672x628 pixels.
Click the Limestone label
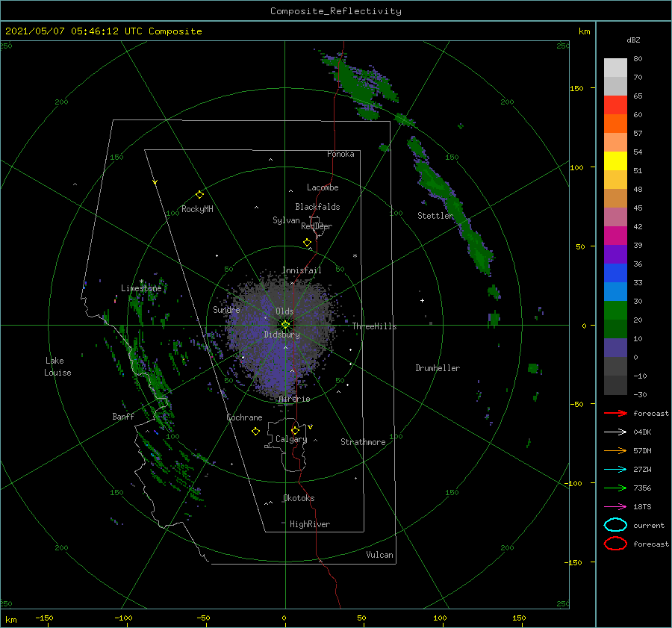(x=141, y=288)
